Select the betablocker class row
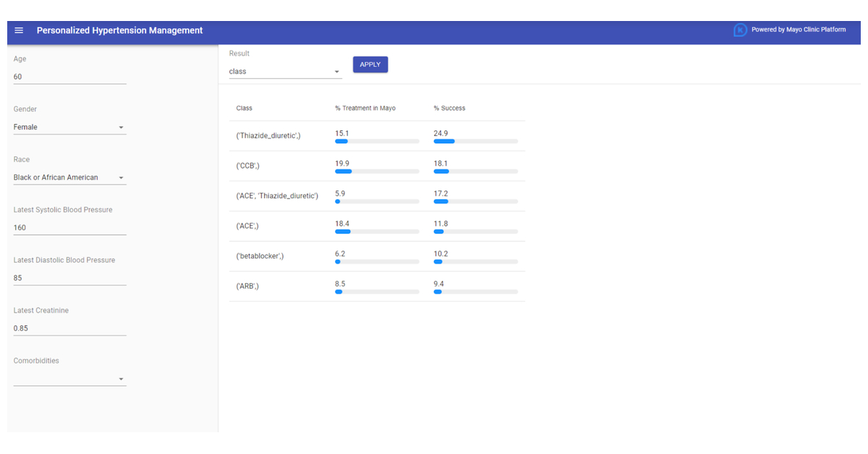Viewport: 868px width, 454px height. click(x=260, y=256)
